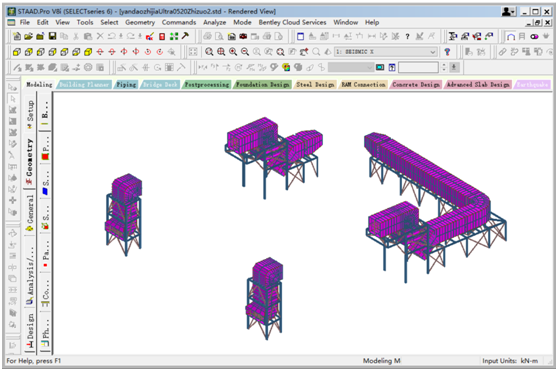Click the Zoom In magnifier icon
Image resolution: width=558 pixels, height=371 pixels.
[x=233, y=52]
